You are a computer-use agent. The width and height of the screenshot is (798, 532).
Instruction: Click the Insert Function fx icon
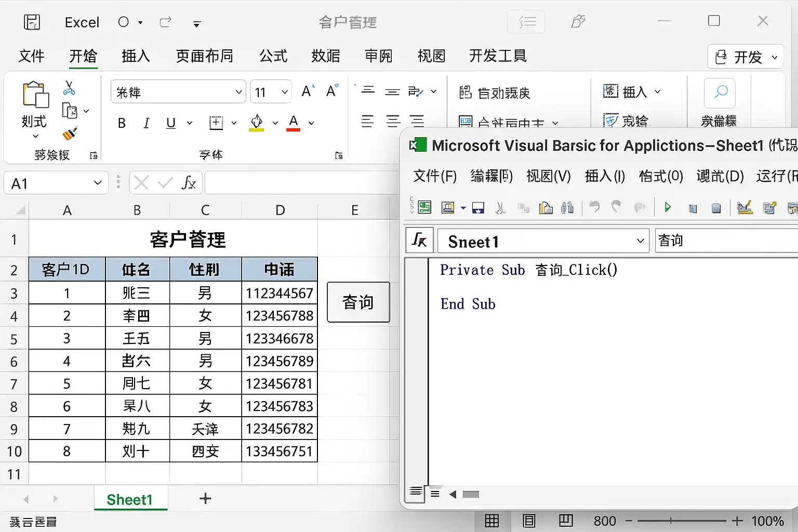pos(189,183)
